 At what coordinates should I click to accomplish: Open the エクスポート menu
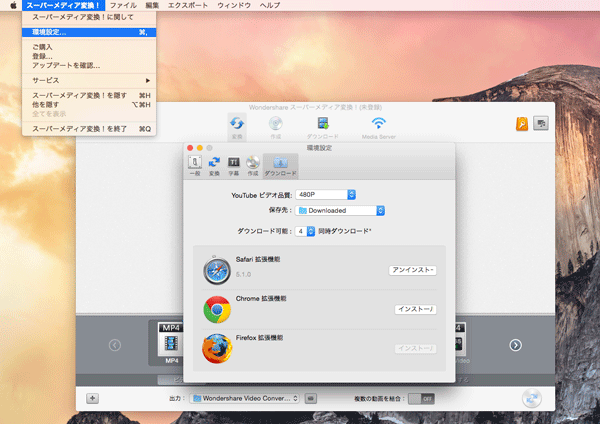pyautogui.click(x=188, y=5)
